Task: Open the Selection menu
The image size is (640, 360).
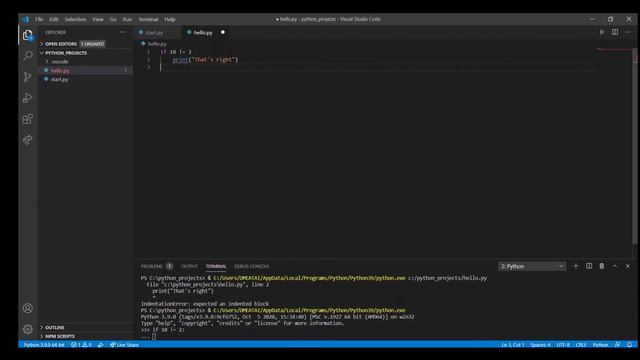Action: click(x=76, y=19)
